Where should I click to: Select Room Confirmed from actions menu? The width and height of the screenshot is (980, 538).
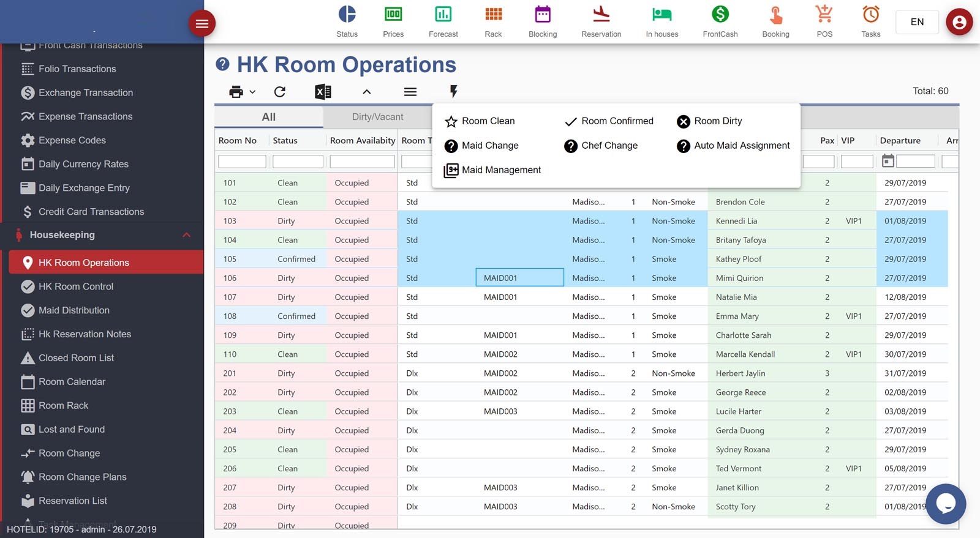[609, 121]
